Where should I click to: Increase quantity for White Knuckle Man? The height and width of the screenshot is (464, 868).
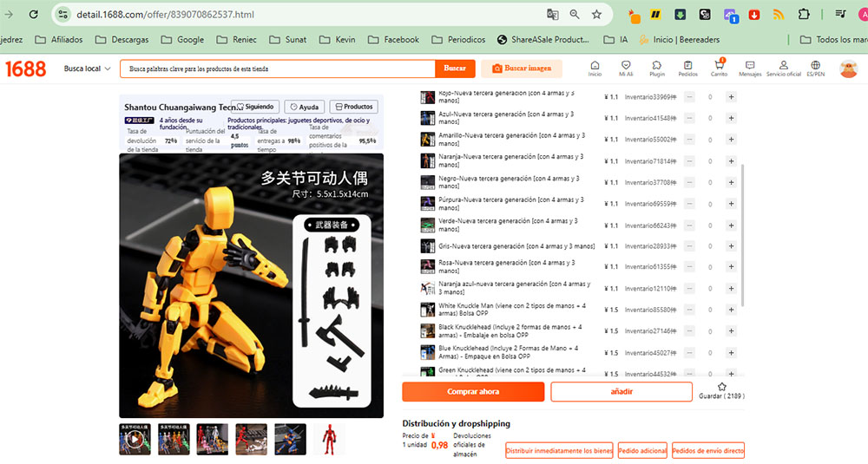pos(731,310)
